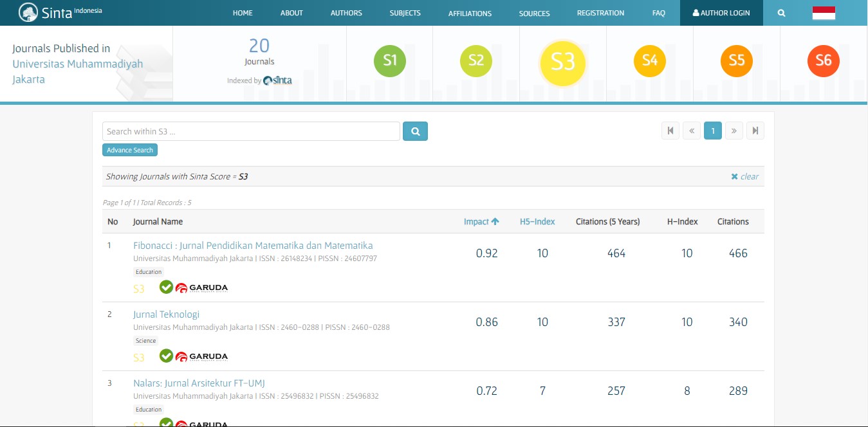868x427 pixels.
Task: Open the HOME menu item
Action: pos(243,13)
